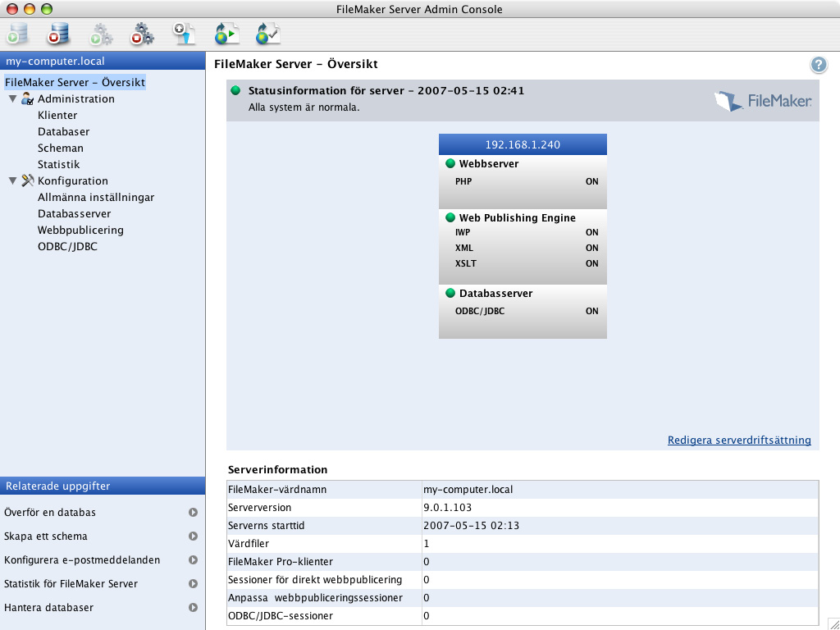840x630 pixels.
Task: Click the Serverinformation heading
Action: [x=277, y=470]
